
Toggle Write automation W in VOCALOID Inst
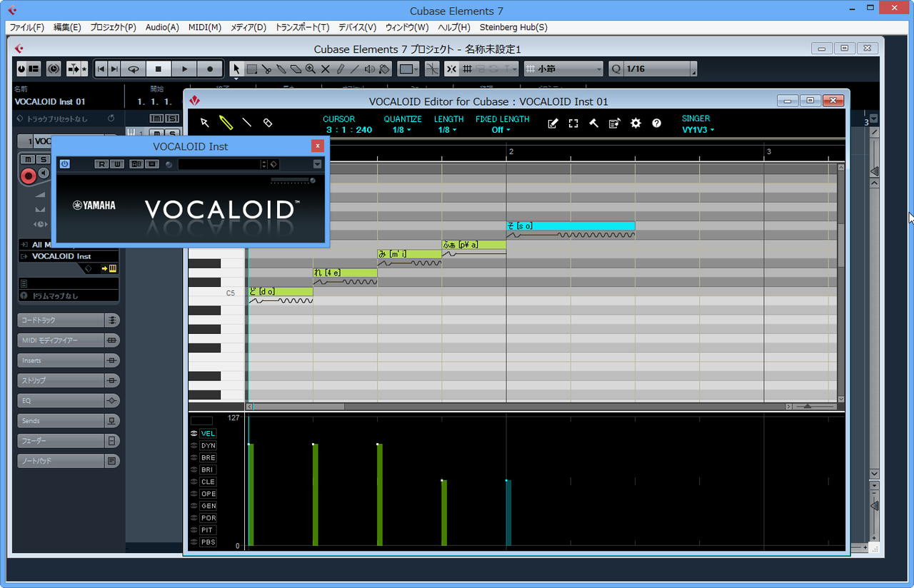117,164
